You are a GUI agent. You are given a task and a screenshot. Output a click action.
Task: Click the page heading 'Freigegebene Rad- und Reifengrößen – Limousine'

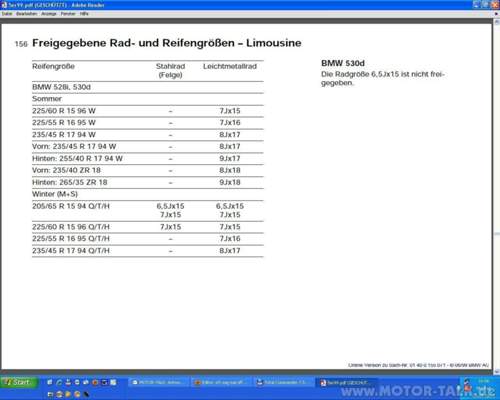tap(167, 43)
